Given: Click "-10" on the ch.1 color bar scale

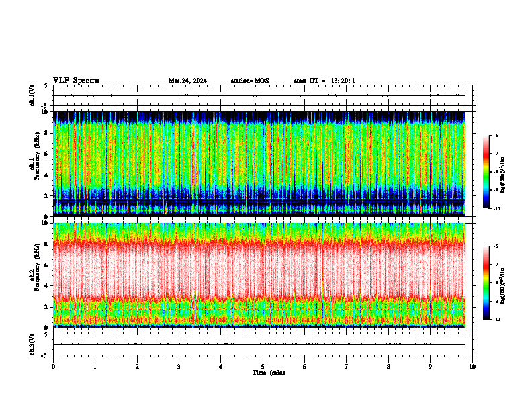Looking at the screenshot, I should tap(496, 208).
